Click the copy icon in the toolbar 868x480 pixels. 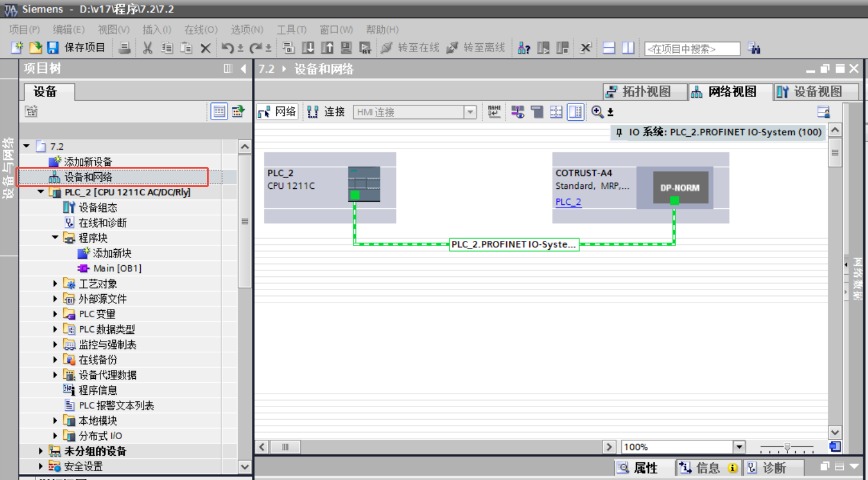point(167,49)
